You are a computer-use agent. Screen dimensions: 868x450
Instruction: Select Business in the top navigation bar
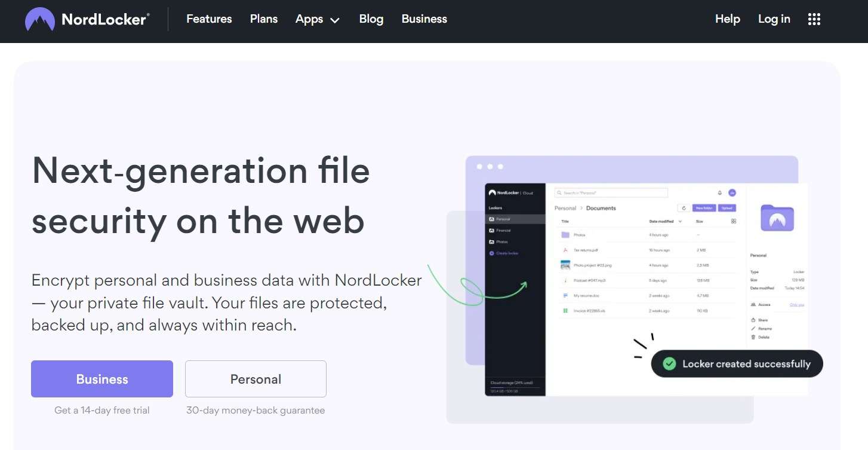coord(424,19)
